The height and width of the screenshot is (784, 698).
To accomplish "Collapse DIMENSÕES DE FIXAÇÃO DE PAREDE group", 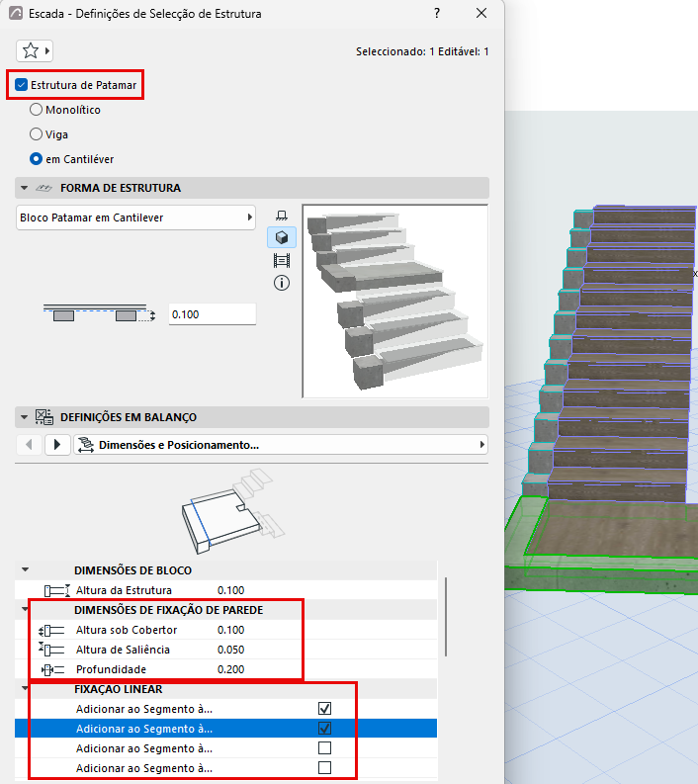I will pos(25,609).
